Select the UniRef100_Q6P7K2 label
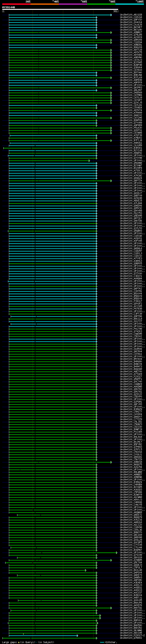 131,289
